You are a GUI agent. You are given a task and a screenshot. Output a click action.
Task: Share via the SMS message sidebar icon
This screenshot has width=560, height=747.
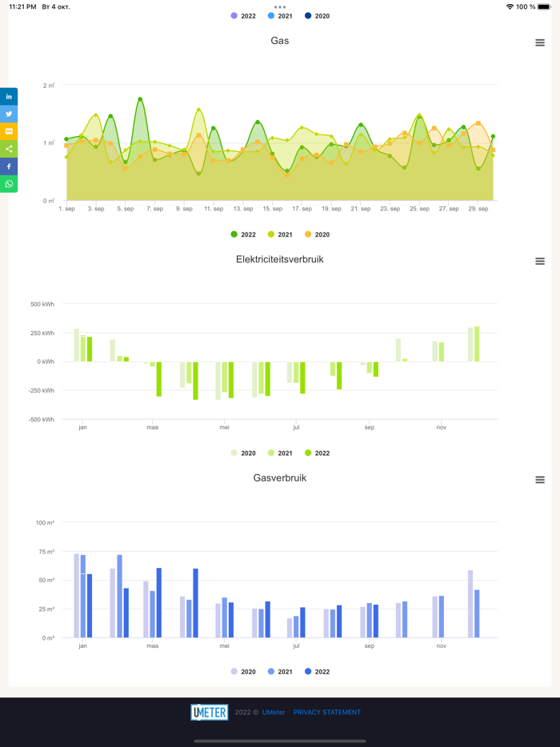click(x=9, y=131)
